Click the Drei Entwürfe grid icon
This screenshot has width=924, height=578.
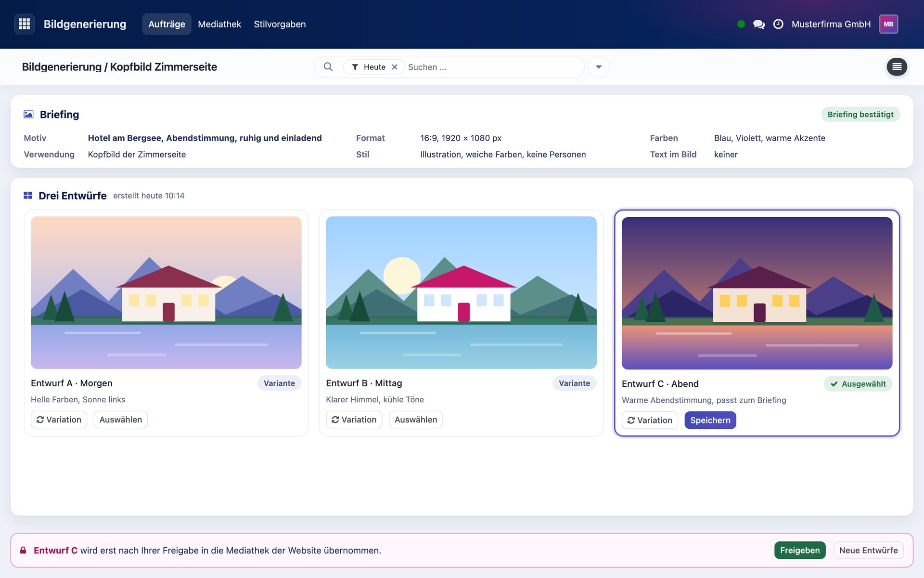[28, 196]
